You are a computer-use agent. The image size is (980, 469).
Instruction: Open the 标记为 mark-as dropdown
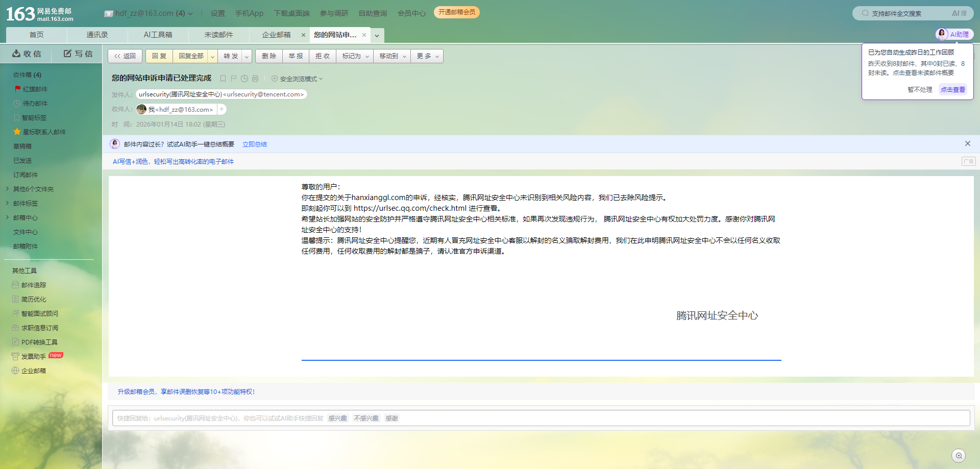355,56
